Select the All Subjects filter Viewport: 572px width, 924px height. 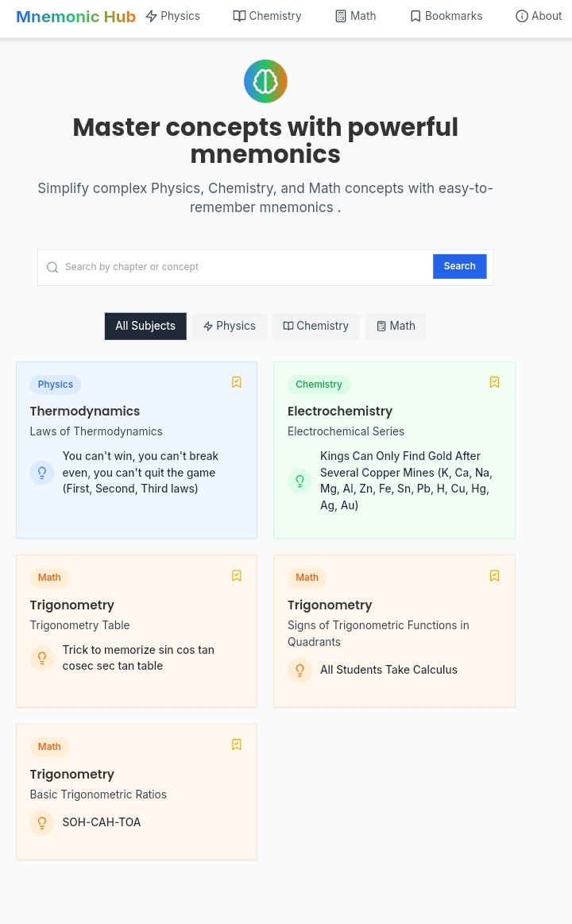tap(145, 326)
